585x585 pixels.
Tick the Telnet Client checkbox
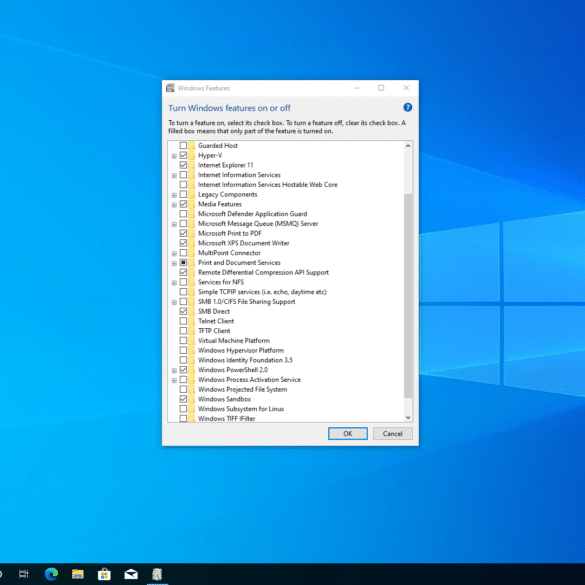(183, 321)
